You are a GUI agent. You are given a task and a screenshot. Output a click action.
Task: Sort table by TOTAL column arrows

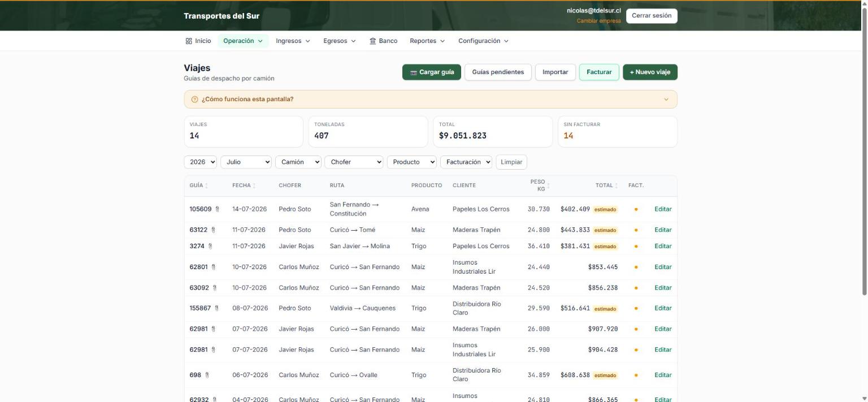click(617, 186)
